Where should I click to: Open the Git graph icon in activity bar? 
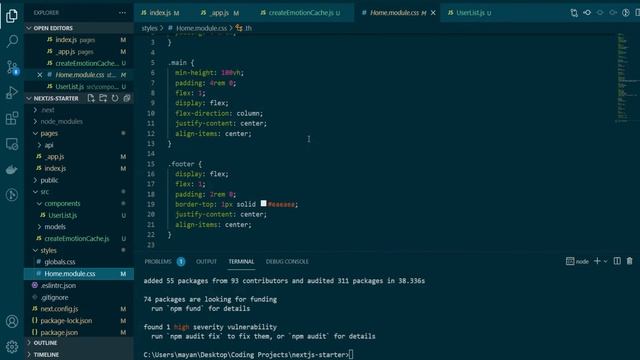click(x=12, y=195)
